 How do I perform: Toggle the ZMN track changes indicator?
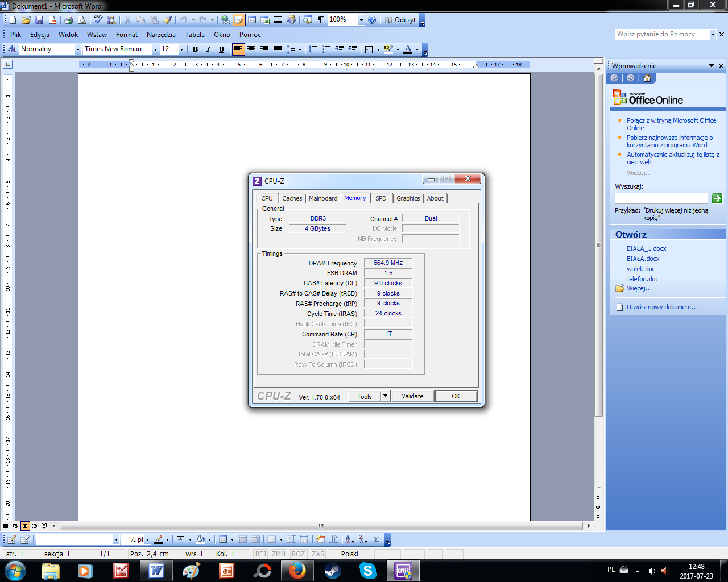pos(279,554)
